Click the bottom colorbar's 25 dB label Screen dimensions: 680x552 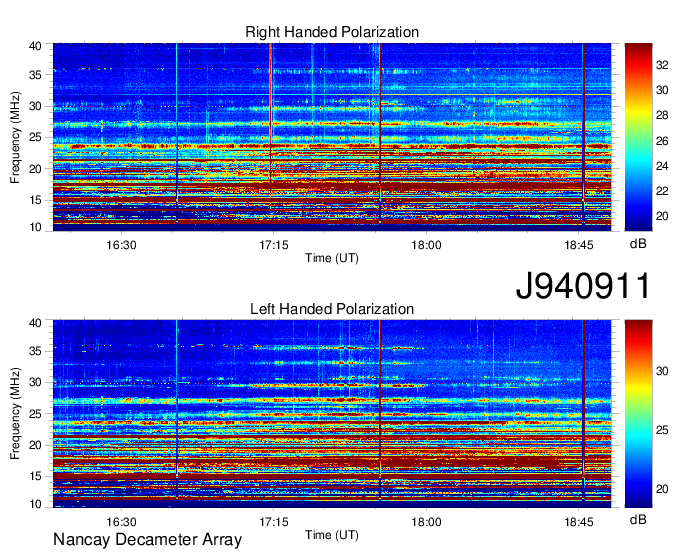point(662,430)
